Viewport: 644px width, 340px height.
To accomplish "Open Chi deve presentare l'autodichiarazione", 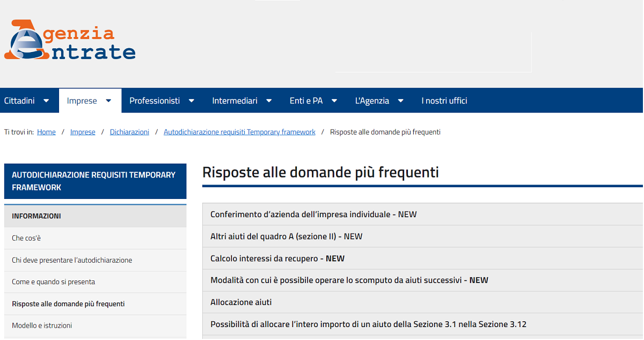I will point(96,260).
